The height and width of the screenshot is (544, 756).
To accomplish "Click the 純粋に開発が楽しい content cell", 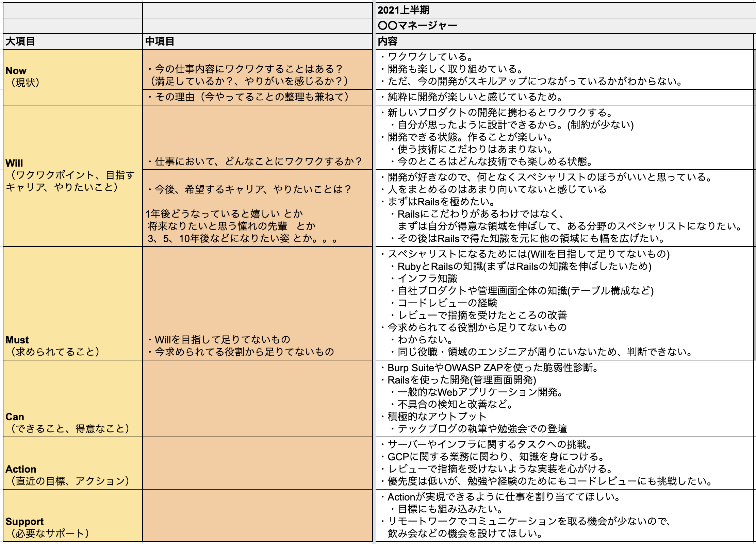I will click(x=565, y=97).
